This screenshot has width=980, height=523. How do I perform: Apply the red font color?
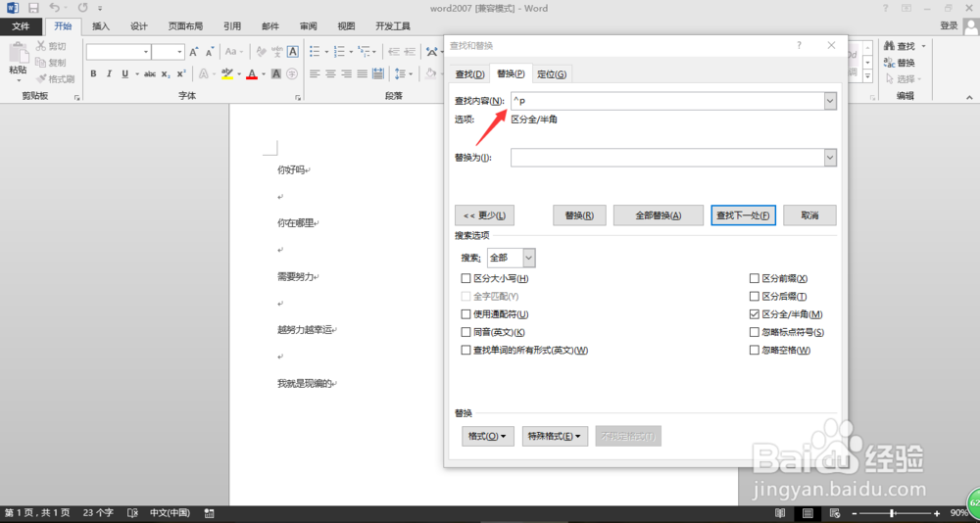click(x=252, y=73)
